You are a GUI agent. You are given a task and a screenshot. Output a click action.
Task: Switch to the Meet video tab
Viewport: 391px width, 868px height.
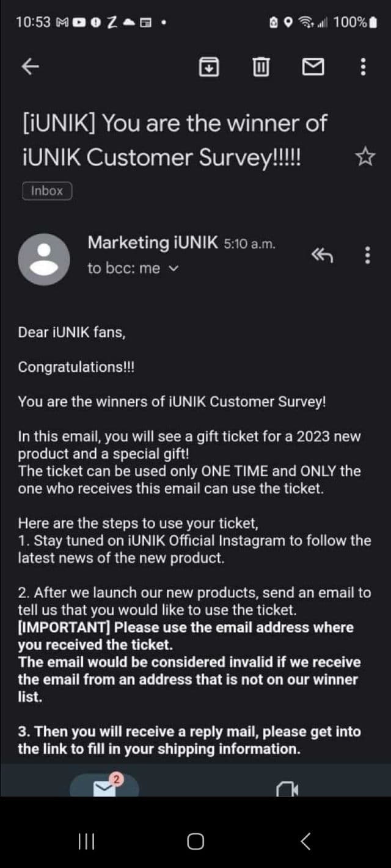coord(287,789)
